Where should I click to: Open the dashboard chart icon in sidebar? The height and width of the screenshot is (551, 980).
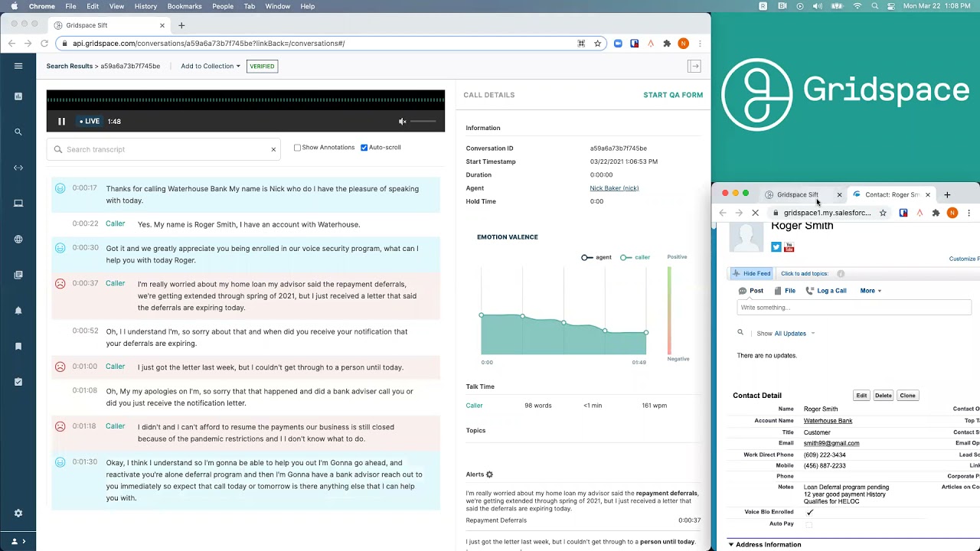coord(18,96)
